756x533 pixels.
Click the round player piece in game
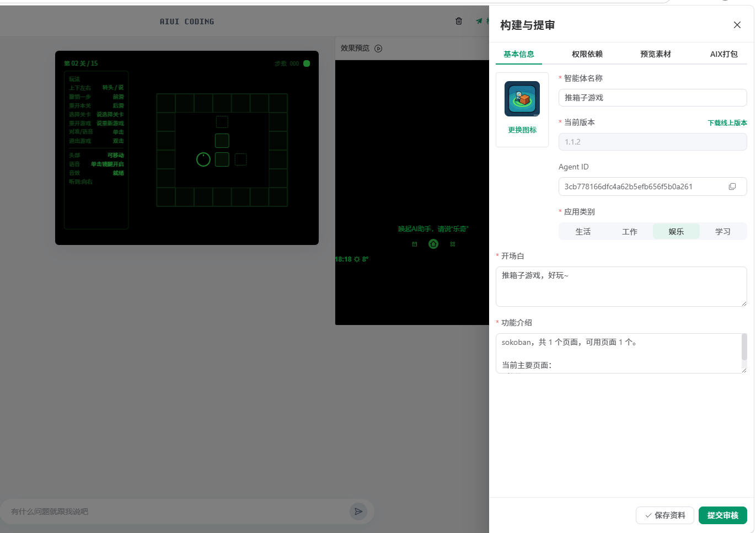click(203, 159)
